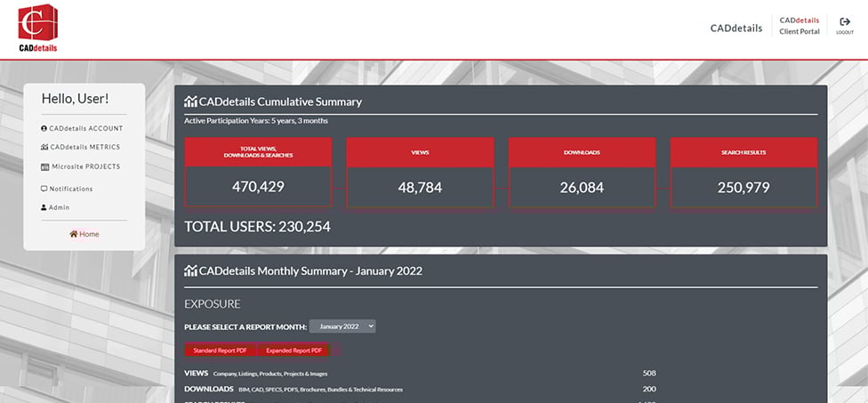Click the logout arrow icon
Image resolution: width=868 pixels, height=403 pixels.
(845, 21)
